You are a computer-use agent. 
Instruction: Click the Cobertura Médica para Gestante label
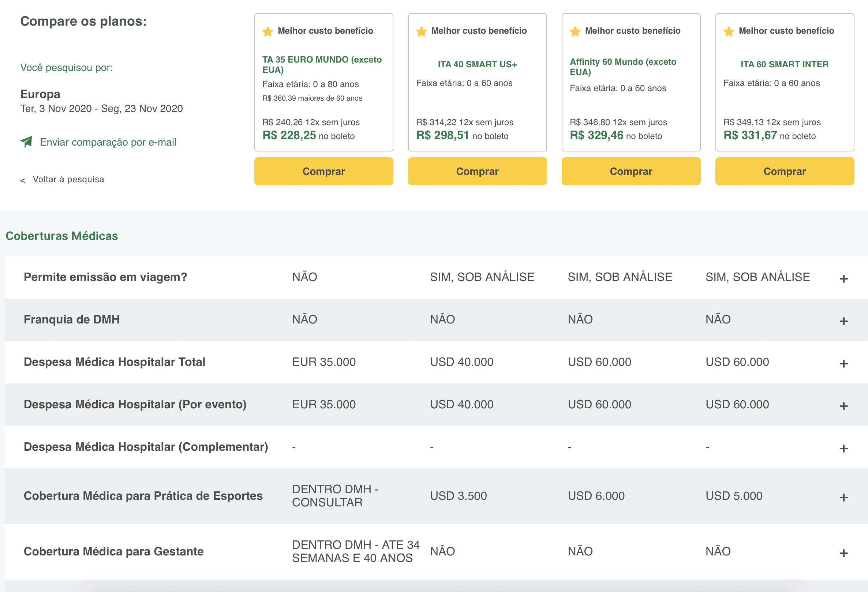point(113,551)
